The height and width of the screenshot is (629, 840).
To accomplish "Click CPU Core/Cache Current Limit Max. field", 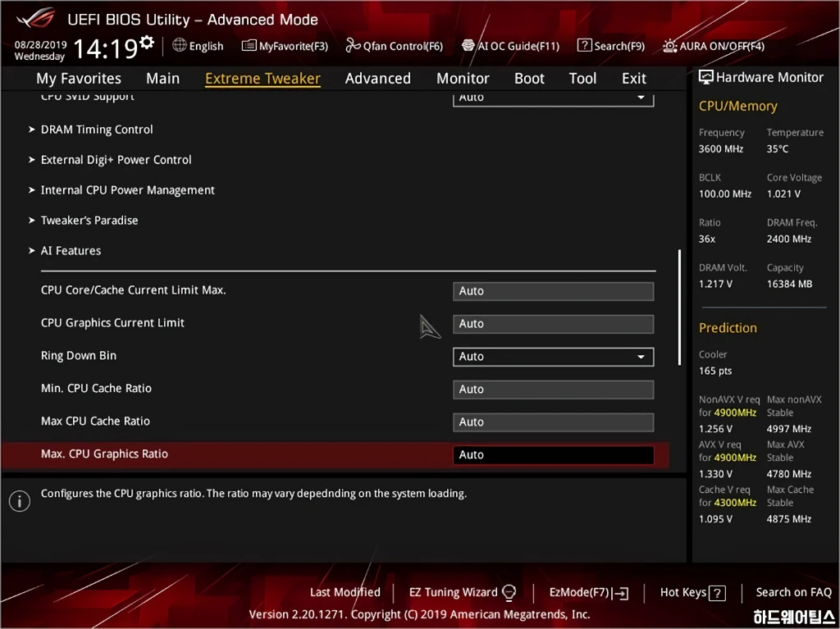I will (x=553, y=291).
